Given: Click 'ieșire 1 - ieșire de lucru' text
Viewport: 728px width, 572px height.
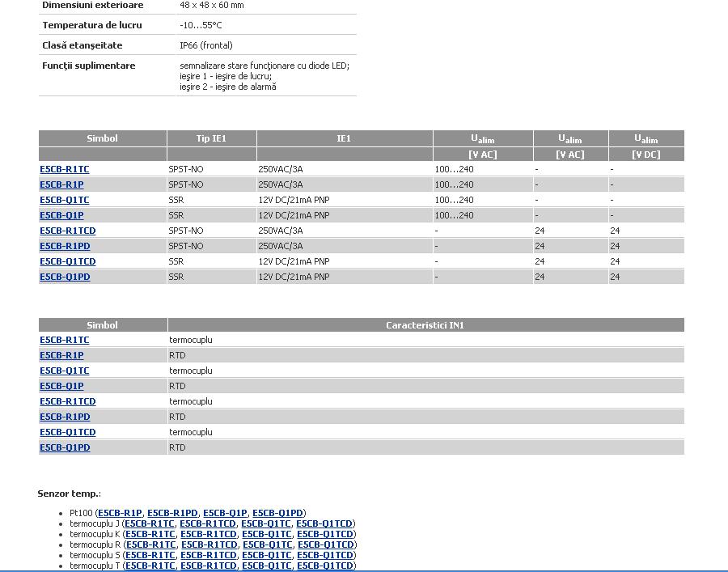Looking at the screenshot, I should [x=225, y=76].
